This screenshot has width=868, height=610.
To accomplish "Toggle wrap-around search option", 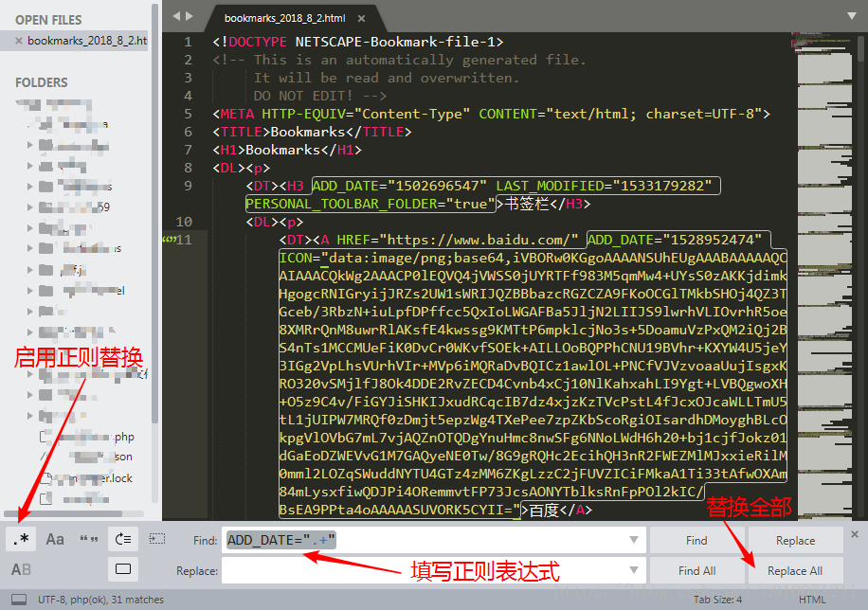I will [123, 539].
